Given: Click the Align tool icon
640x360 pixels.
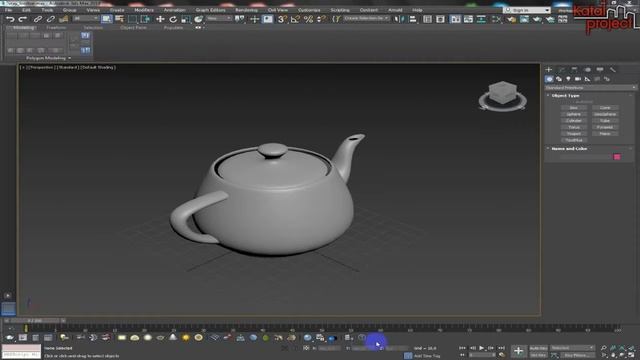Looking at the screenshot, I should click(x=413, y=19).
